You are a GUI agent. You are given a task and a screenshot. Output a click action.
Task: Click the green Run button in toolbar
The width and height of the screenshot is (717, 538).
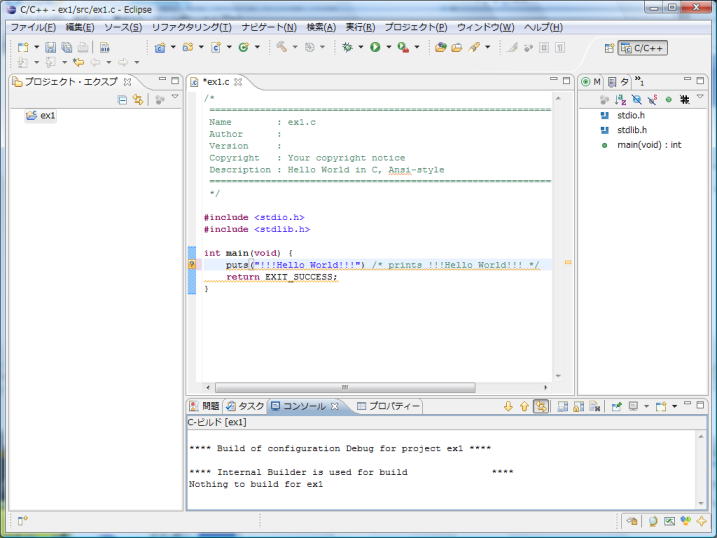coord(374,47)
